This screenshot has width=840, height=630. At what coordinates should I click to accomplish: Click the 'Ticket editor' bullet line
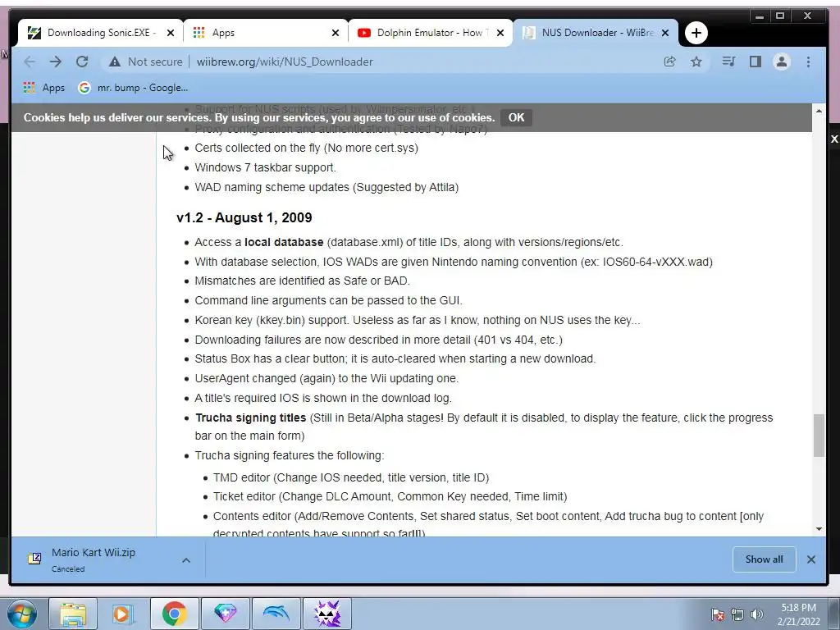click(x=390, y=496)
